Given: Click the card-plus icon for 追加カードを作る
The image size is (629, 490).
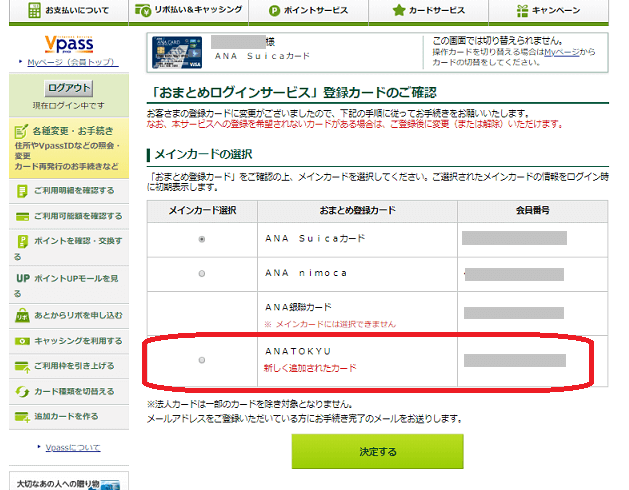Looking at the screenshot, I should click(22, 417).
